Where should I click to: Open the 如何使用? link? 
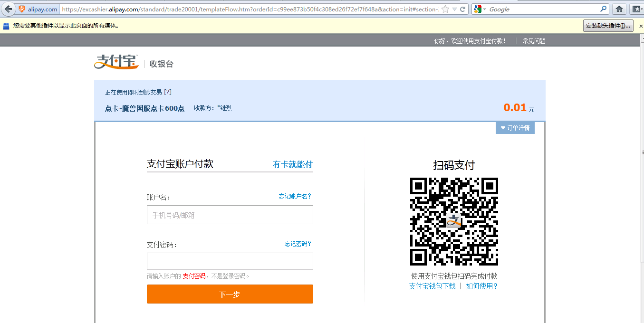tap(481, 286)
